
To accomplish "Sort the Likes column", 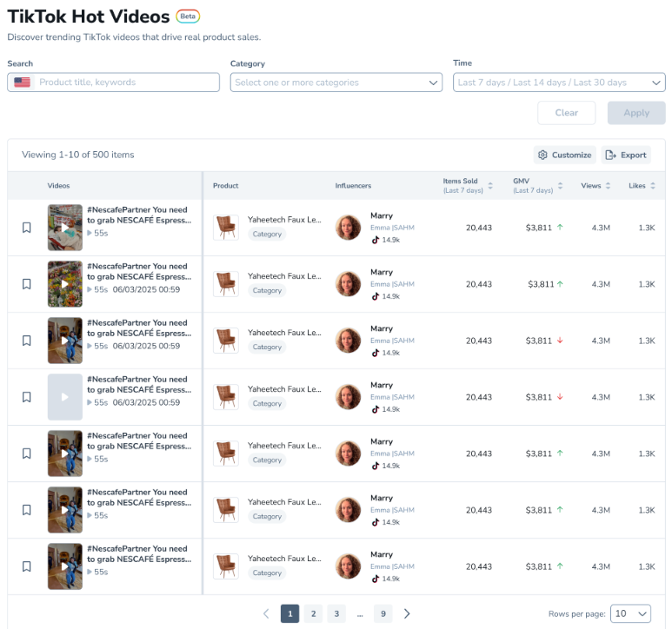I will coord(652,186).
